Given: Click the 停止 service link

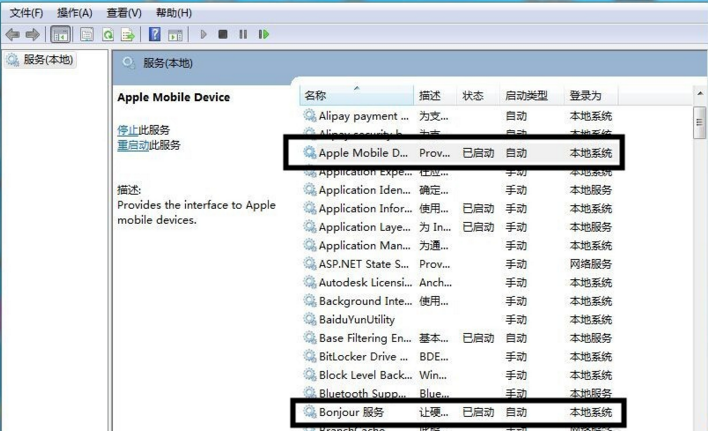Looking at the screenshot, I should click(128, 130).
